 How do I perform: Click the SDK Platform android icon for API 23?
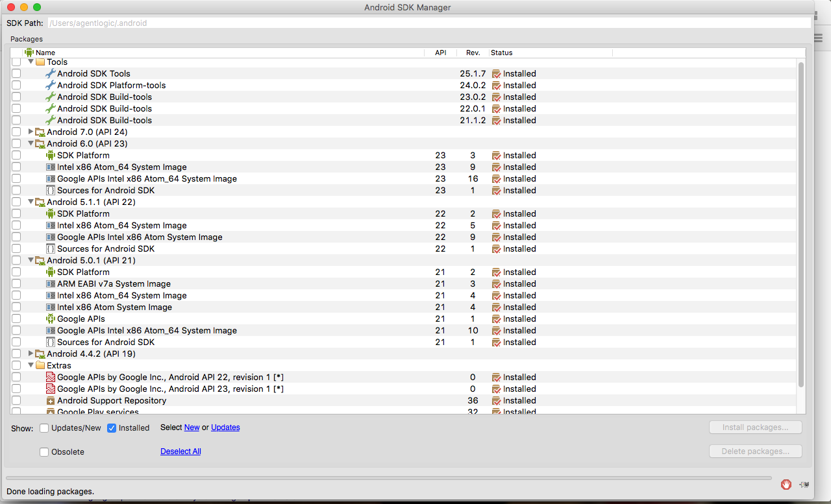(51, 155)
